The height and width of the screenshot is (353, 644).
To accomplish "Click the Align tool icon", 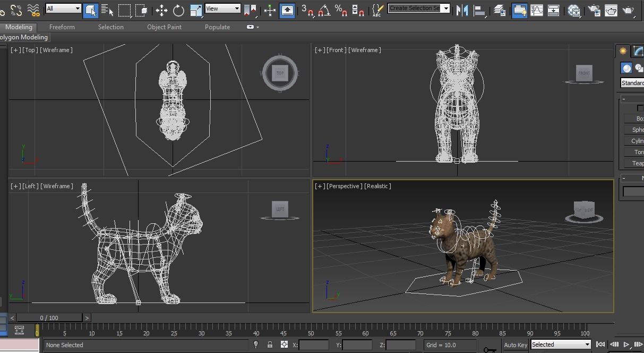I will 479,10.
